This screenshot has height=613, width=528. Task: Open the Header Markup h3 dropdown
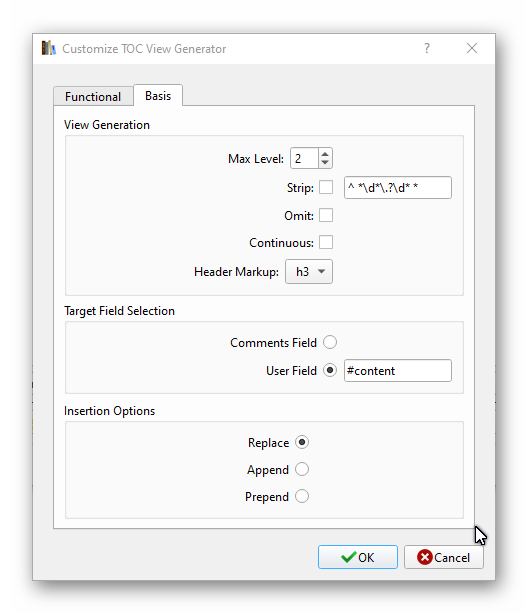(x=309, y=271)
